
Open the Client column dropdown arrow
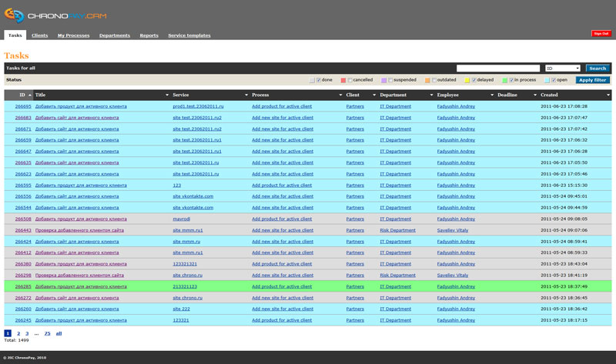(374, 95)
